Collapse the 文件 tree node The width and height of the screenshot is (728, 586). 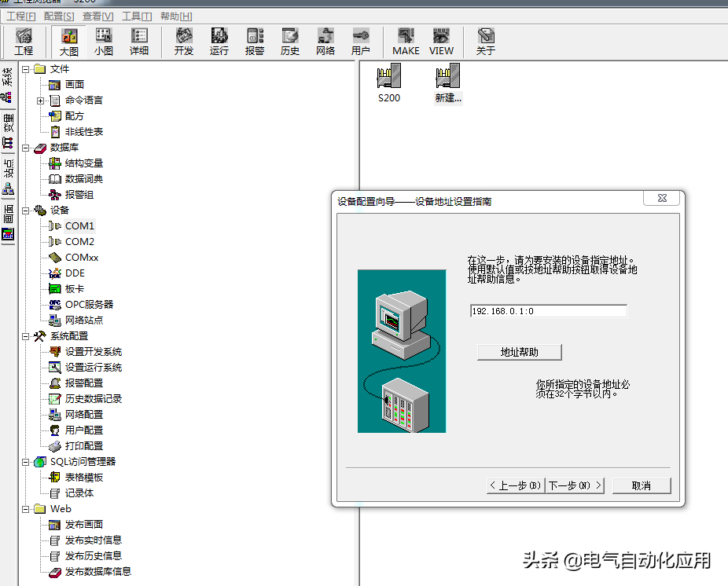click(25, 69)
